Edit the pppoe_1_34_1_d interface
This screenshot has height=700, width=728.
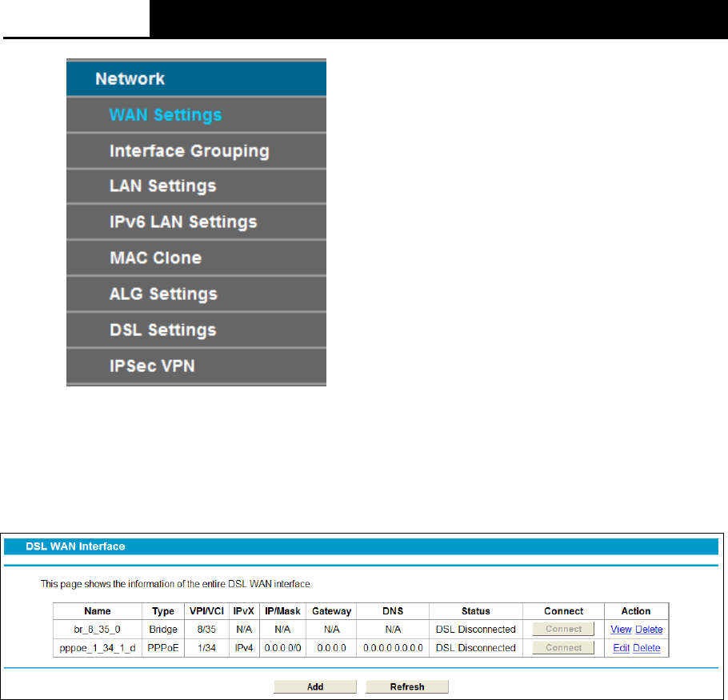click(621, 648)
